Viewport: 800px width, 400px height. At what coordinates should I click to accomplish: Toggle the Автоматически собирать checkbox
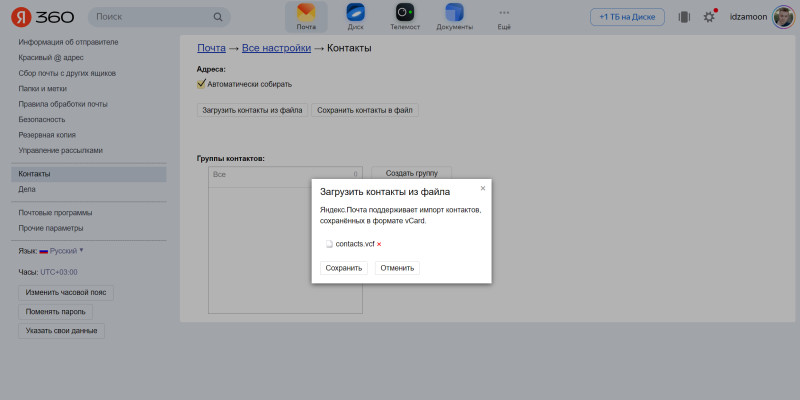click(x=201, y=85)
